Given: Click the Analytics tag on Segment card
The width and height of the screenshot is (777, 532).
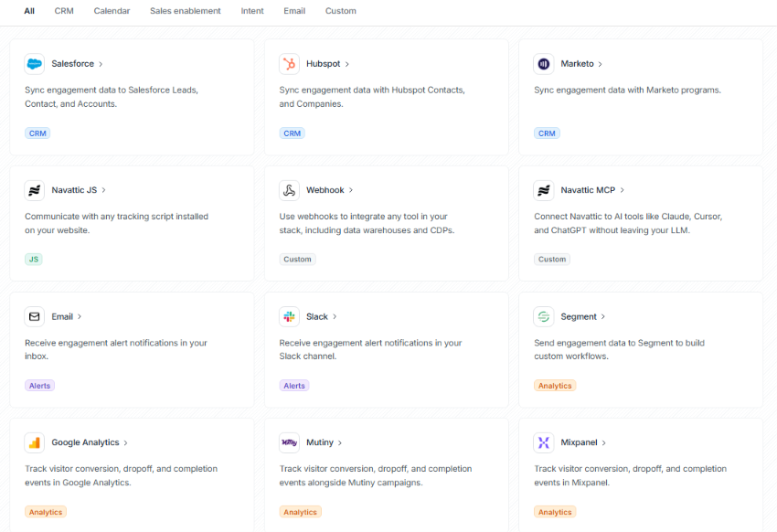Looking at the screenshot, I should 555,386.
